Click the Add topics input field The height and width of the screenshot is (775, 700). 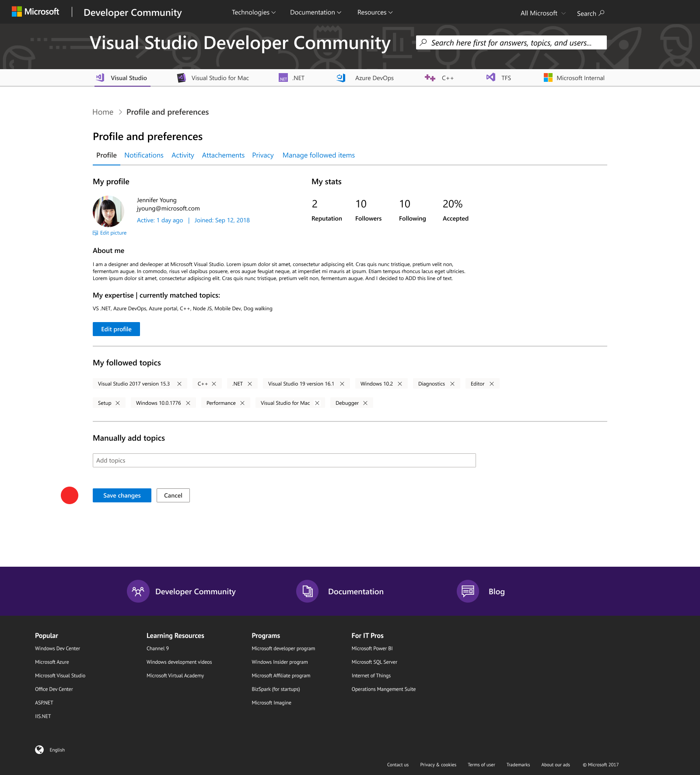click(284, 460)
